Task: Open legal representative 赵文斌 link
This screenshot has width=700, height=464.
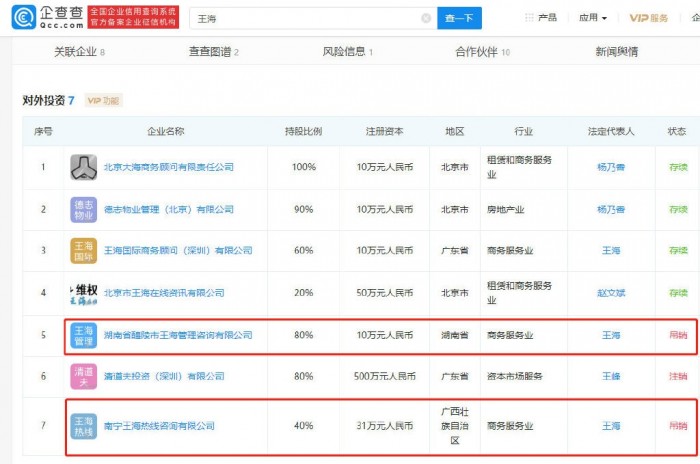Action: point(611,293)
